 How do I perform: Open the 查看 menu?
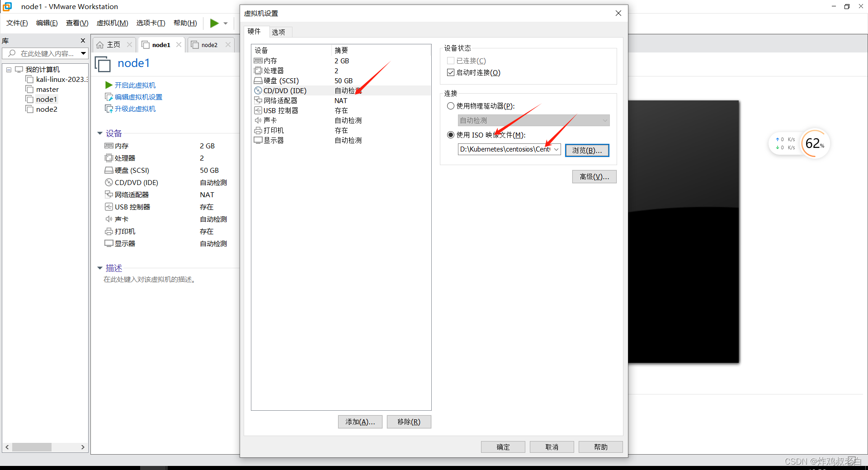click(77, 23)
